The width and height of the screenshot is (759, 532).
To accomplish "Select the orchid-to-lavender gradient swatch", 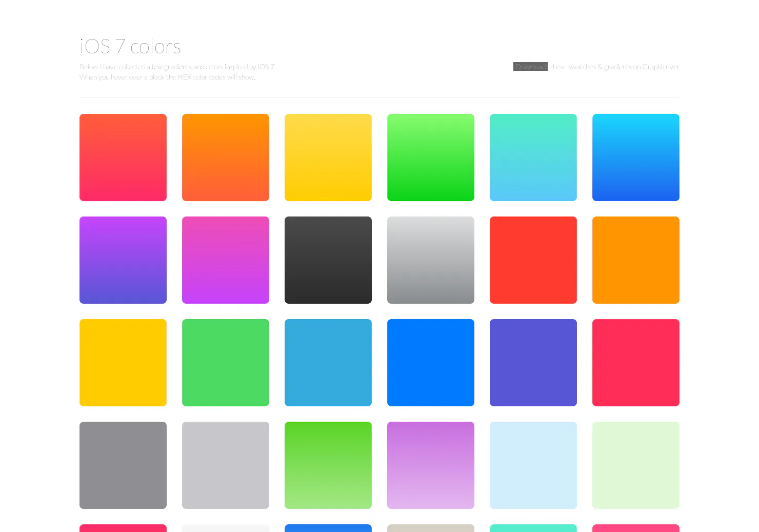I will (x=431, y=465).
